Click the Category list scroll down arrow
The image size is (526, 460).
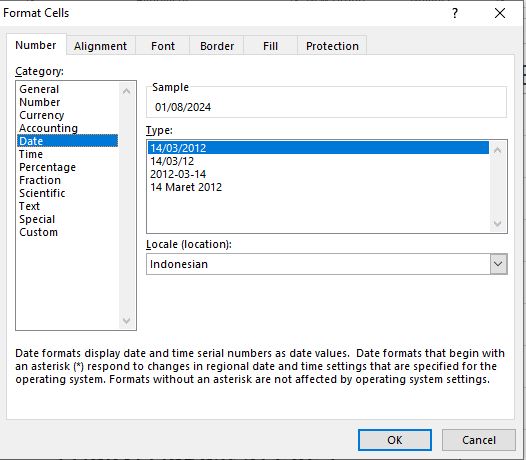pos(126,320)
